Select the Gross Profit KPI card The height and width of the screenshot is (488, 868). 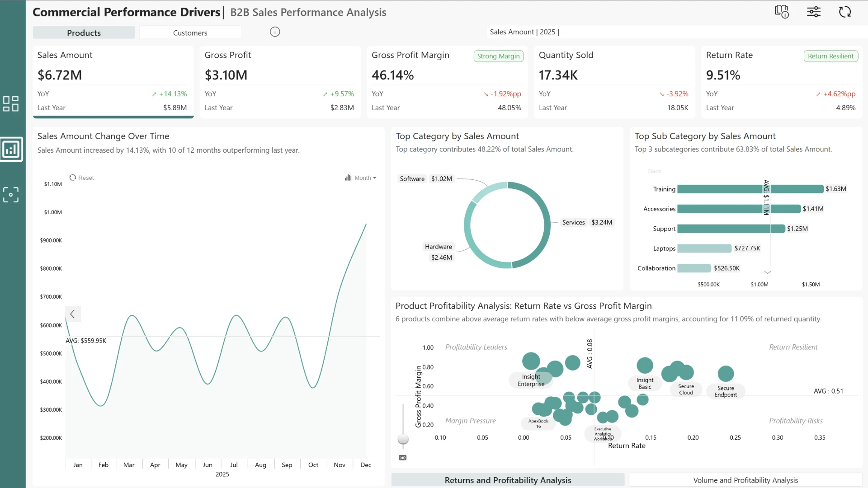coord(280,82)
